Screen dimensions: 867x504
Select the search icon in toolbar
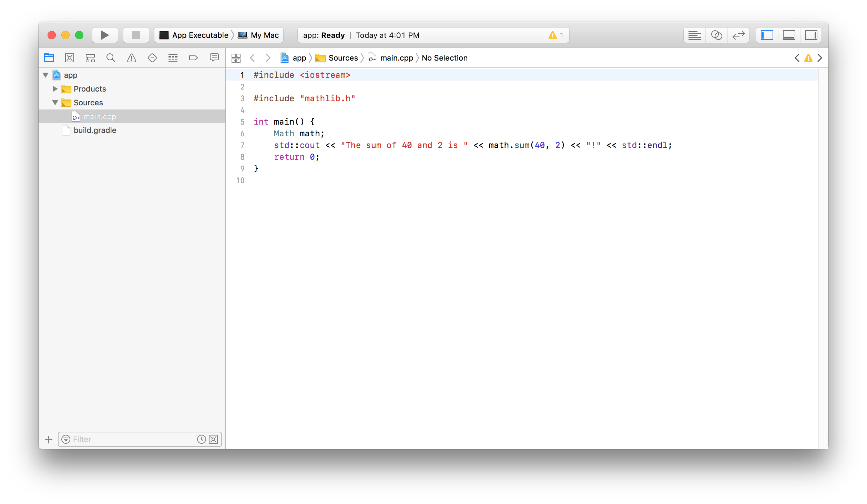point(111,57)
